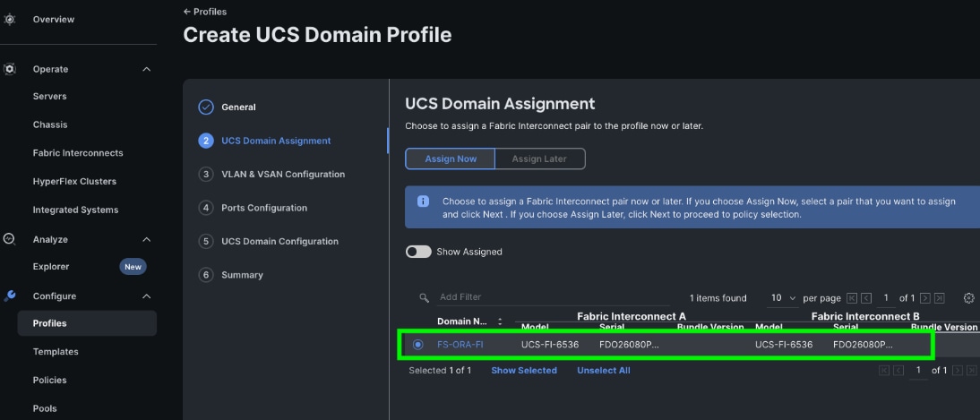Open Fabric Interconnects in sidebar
The width and height of the screenshot is (980, 420).
(78, 153)
